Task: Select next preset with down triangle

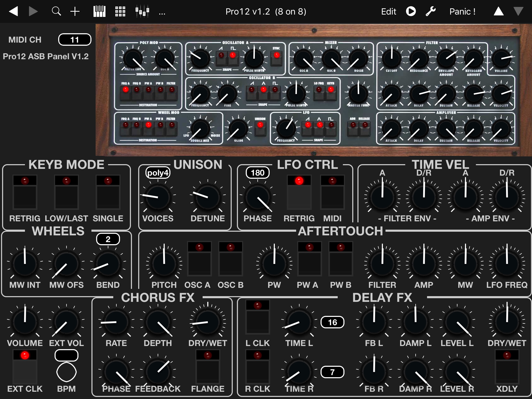Action: click(518, 11)
